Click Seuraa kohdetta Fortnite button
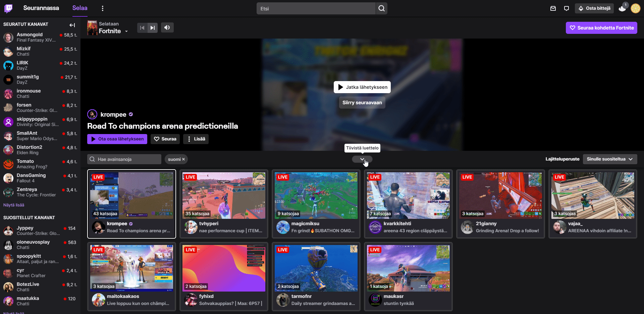Image resolution: width=644 pixels, height=314 pixels. click(x=601, y=28)
